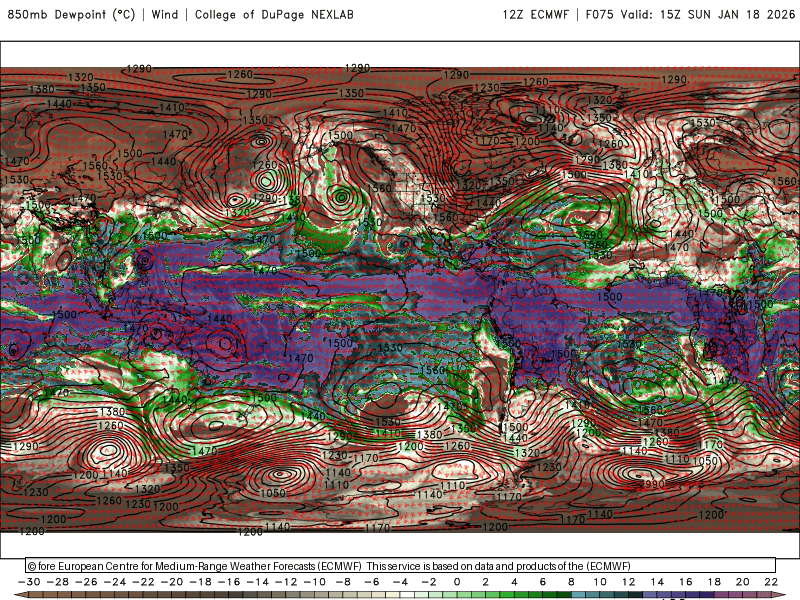The height and width of the screenshot is (600, 800).
Task: Click the "F075 Valid: 15Z SUN JAN 18 2026" text
Action: [x=690, y=15]
